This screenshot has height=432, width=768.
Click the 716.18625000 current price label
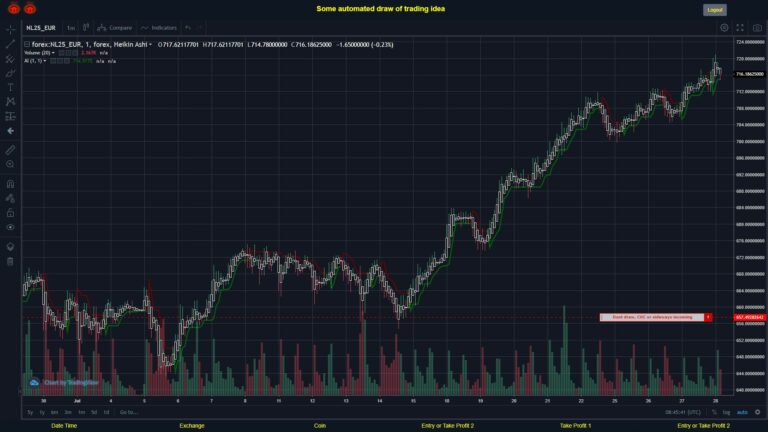(x=750, y=74)
